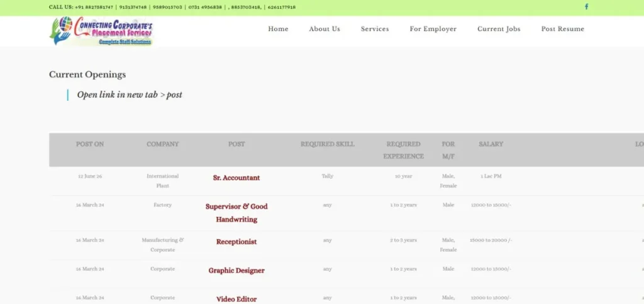Open the Graphic Designer job post
Screen dimensions: 644x304
point(236,270)
